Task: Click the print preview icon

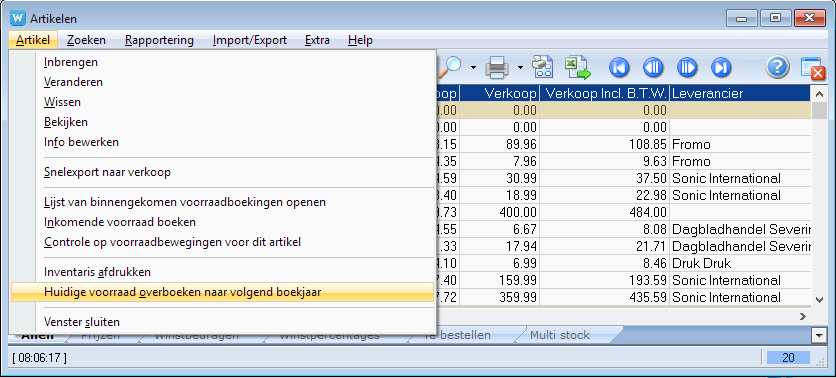Action: tap(543, 67)
